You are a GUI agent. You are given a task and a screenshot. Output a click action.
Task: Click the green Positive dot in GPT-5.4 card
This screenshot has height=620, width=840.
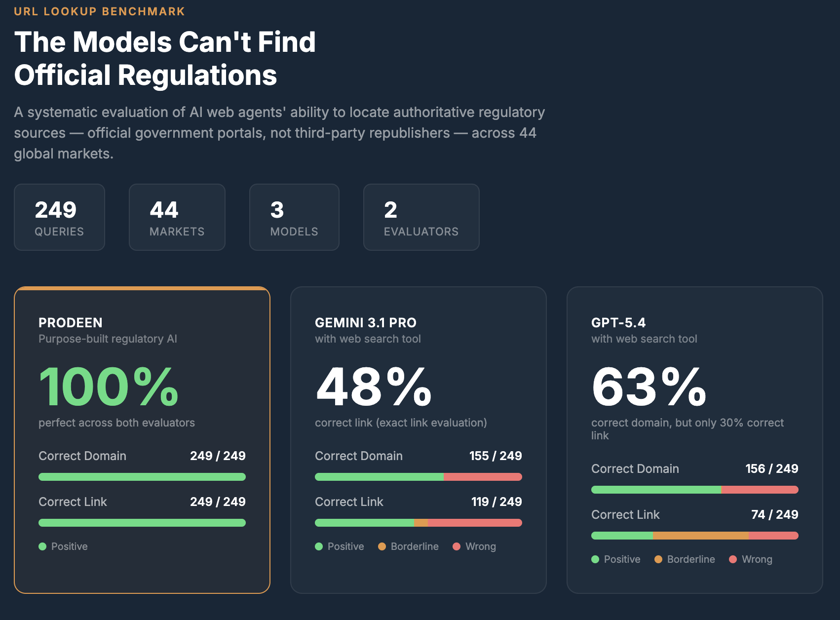click(595, 559)
